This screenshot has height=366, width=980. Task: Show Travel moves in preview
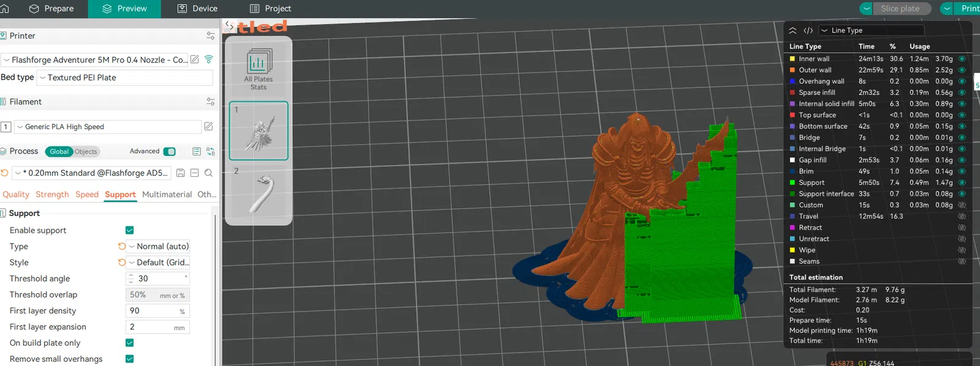click(962, 216)
